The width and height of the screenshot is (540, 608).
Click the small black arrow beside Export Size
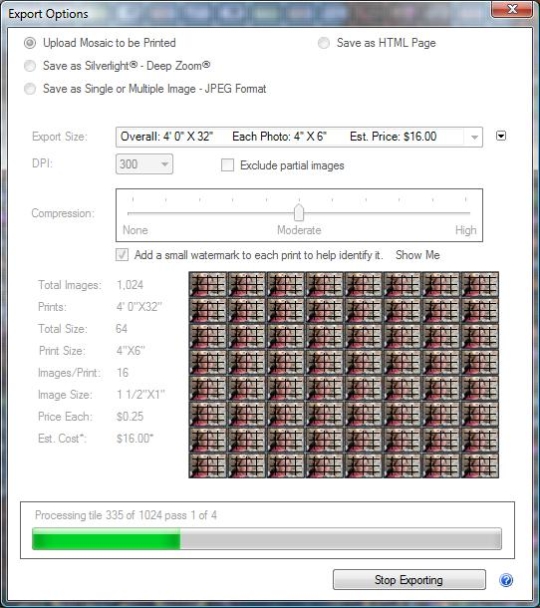pos(501,136)
